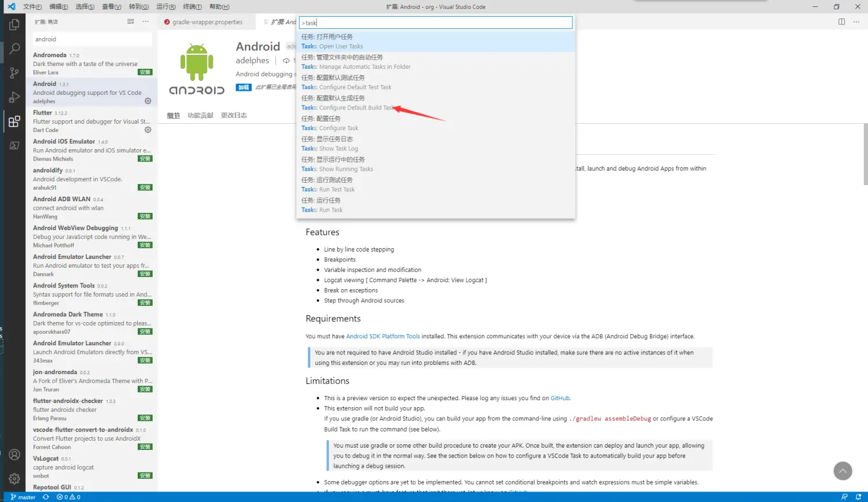Open the Source Control view
The height and width of the screenshot is (502, 868).
[14, 73]
